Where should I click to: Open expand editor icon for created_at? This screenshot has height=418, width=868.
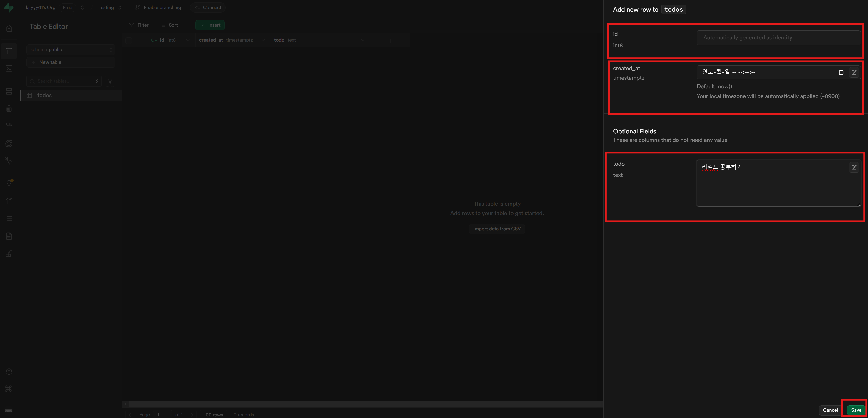pos(854,72)
